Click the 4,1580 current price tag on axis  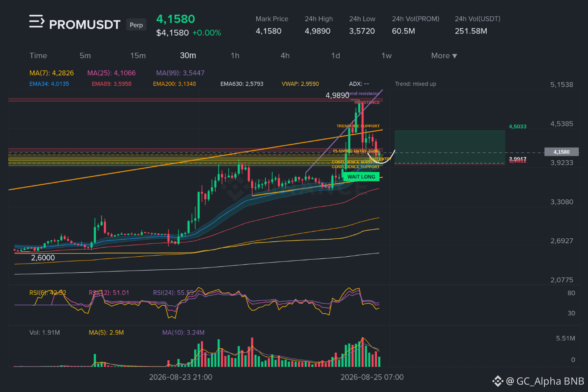(x=561, y=152)
